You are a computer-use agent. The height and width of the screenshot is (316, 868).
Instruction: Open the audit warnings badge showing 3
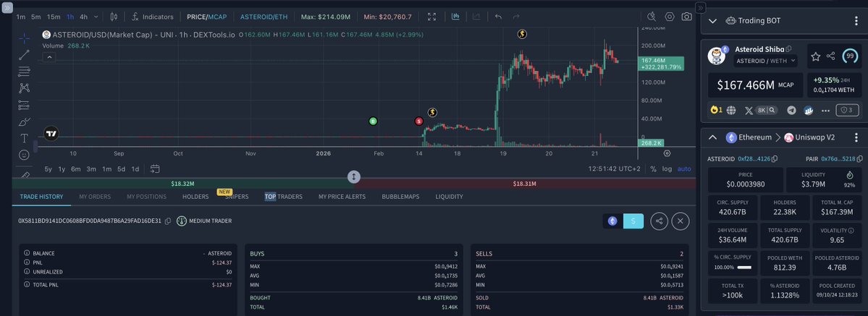point(848,110)
